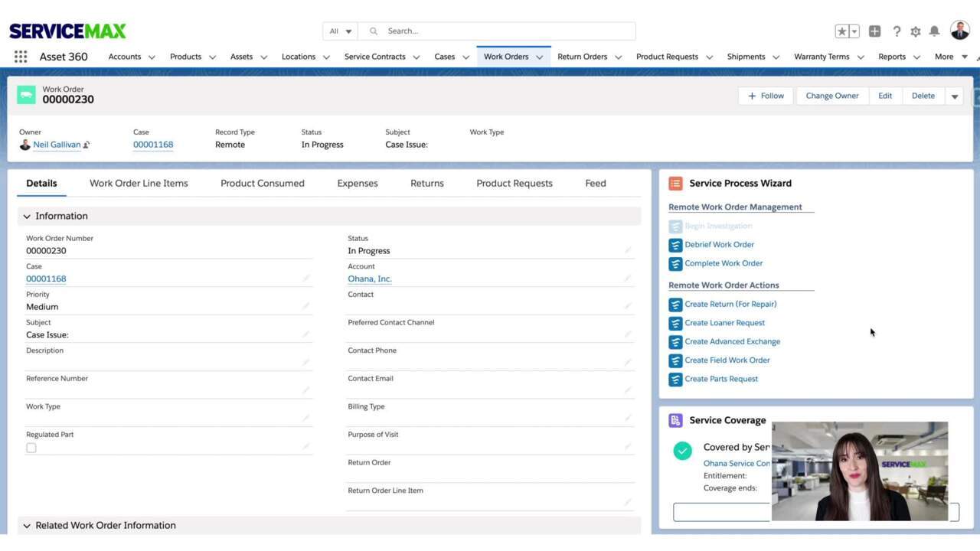Click the Create Parts Request icon
The height and width of the screenshot is (551, 980).
click(x=675, y=380)
